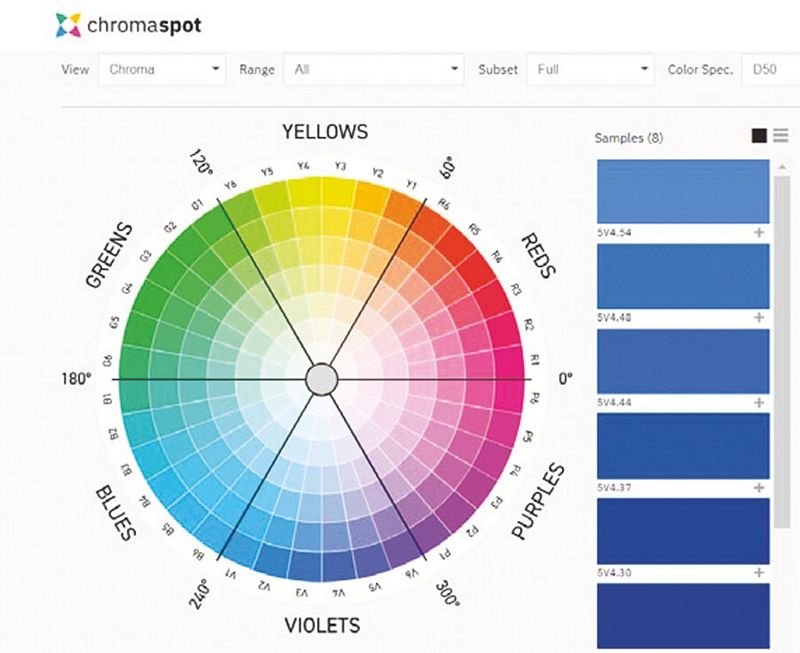Switch samples to grid view
Viewport: 800px width, 653px height.
point(759,137)
